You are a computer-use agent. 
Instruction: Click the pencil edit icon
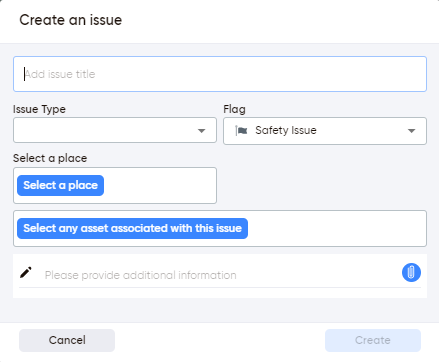click(x=26, y=272)
